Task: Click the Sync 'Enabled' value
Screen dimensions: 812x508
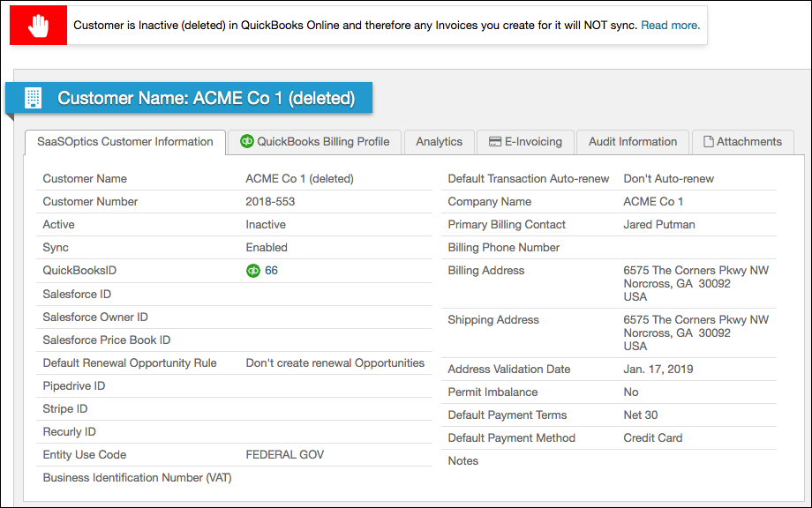Action: pos(267,247)
